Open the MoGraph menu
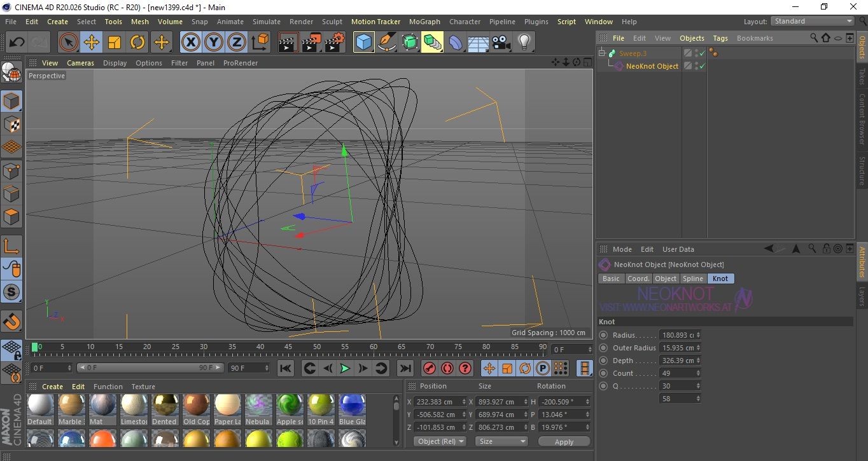The width and height of the screenshot is (868, 461). pos(424,21)
